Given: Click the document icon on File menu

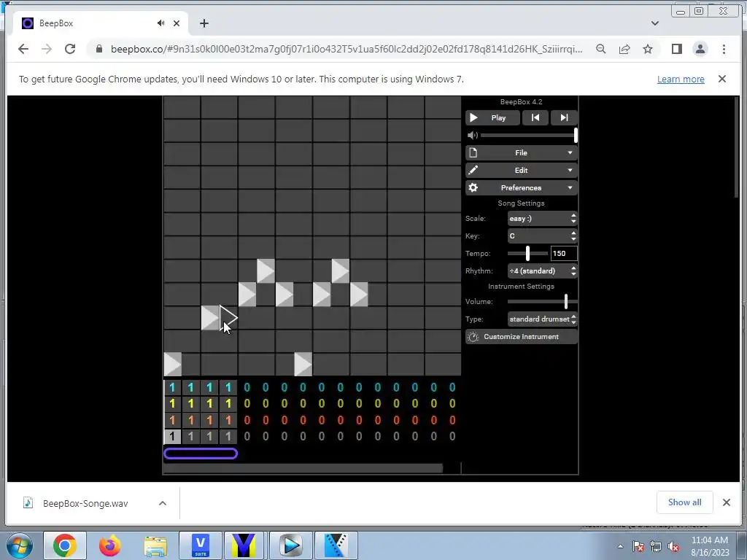Looking at the screenshot, I should pyautogui.click(x=473, y=153).
